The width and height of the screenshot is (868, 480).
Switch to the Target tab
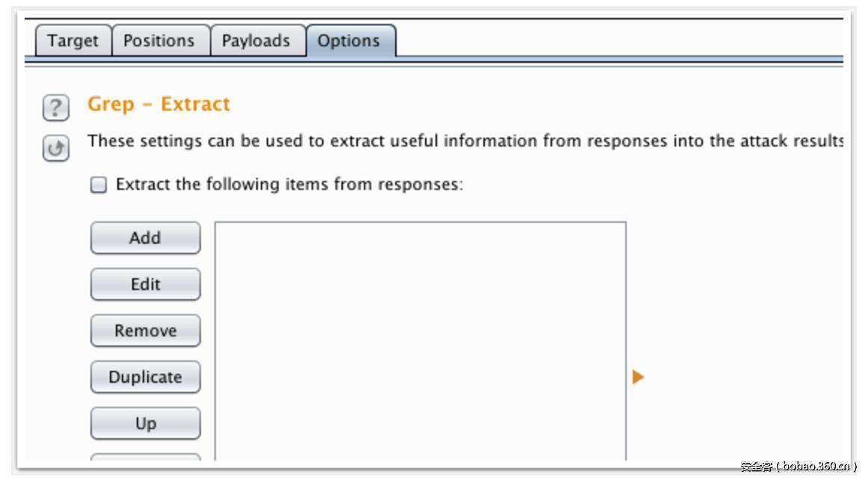click(72, 41)
